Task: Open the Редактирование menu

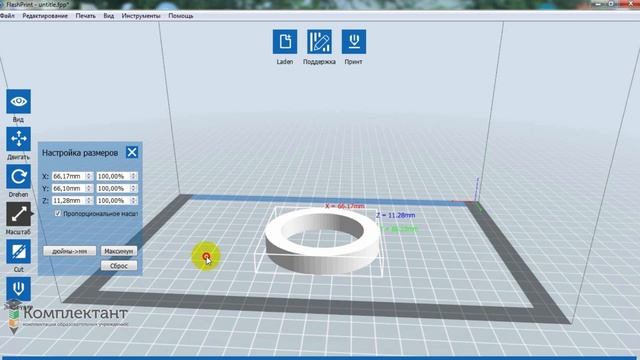Action: [x=45, y=16]
